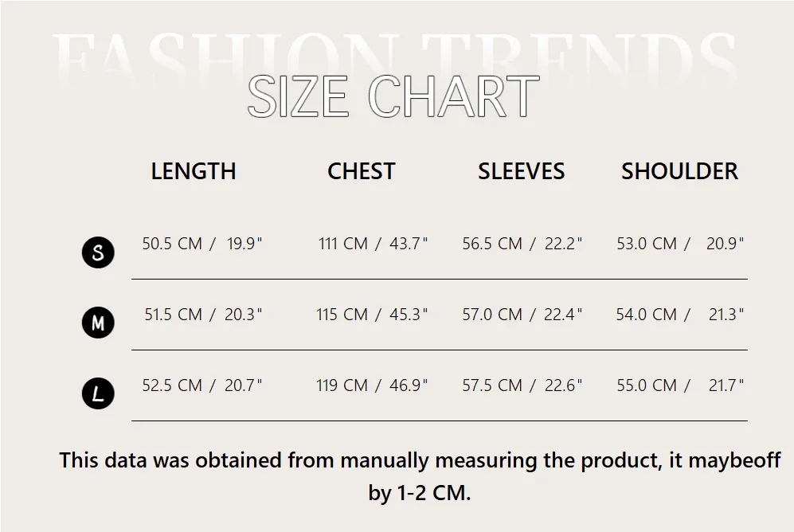Click the S size circle icon
Screen dimensions: 794x532
[98, 252]
